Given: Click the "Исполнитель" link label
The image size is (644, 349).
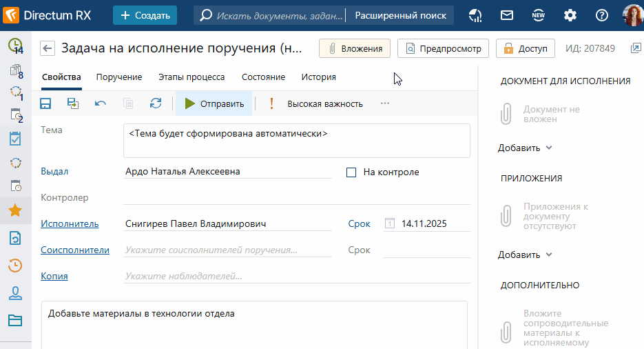Looking at the screenshot, I should coord(70,223).
